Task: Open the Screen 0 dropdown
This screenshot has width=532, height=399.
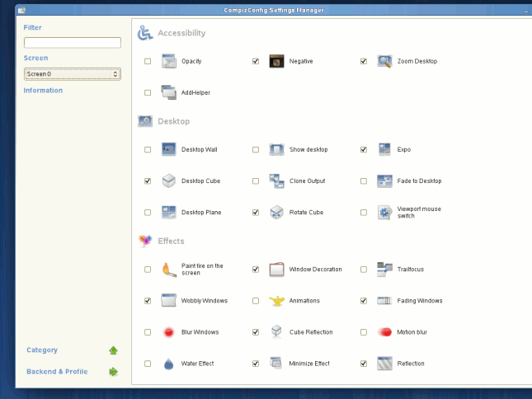Action: click(x=73, y=74)
